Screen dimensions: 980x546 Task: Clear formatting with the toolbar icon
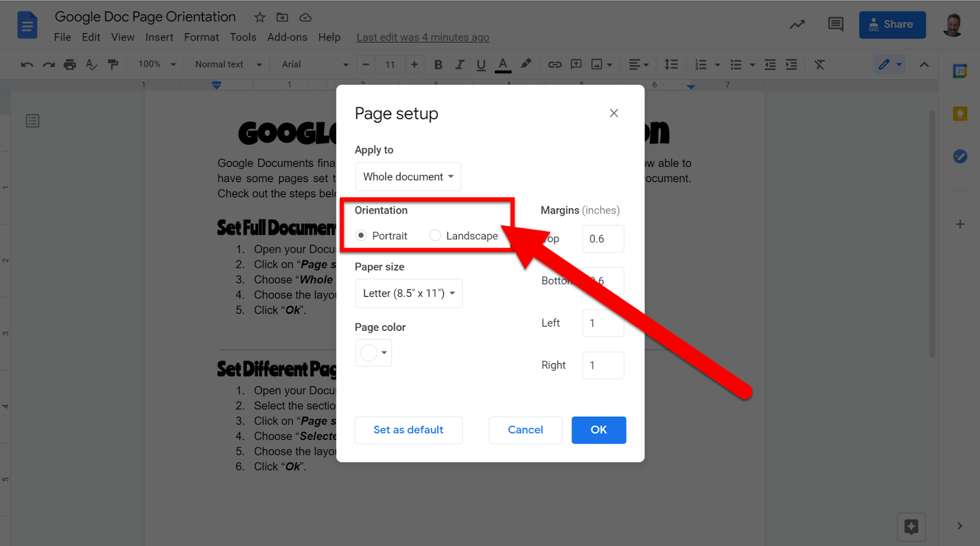click(820, 64)
